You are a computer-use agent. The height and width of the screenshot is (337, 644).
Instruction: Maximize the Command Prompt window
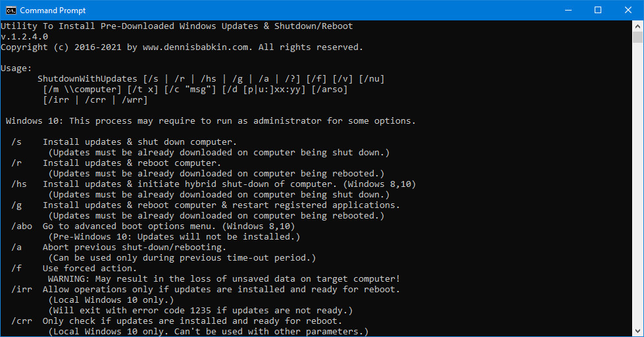[597, 10]
